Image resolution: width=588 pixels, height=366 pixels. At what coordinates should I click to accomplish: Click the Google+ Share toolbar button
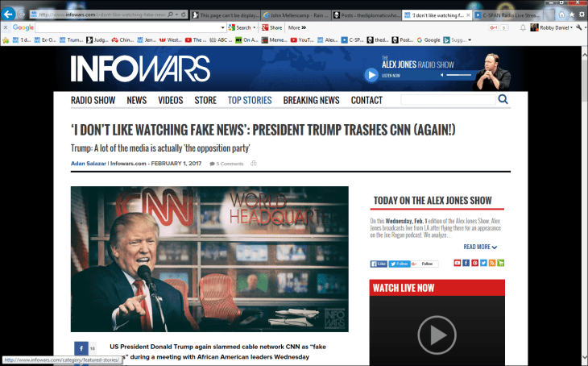pos(272,27)
